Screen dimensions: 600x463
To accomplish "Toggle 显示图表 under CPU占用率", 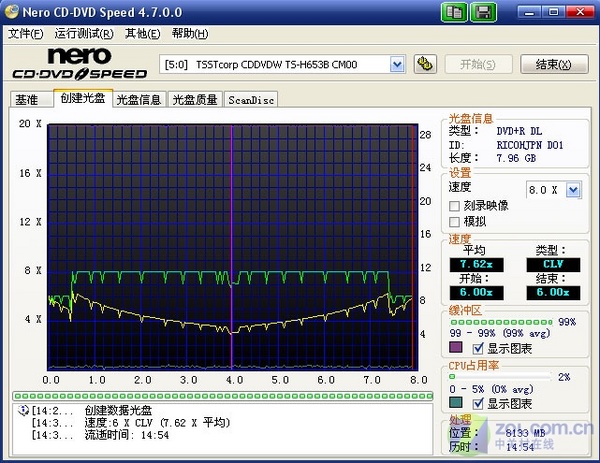I will (478, 404).
